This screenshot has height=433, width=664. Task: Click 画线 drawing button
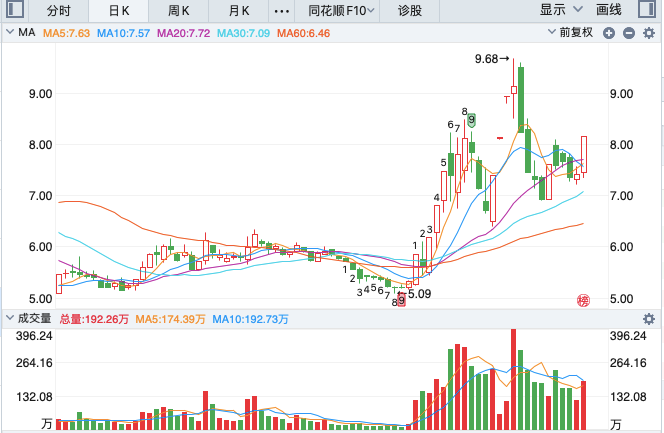(609, 10)
